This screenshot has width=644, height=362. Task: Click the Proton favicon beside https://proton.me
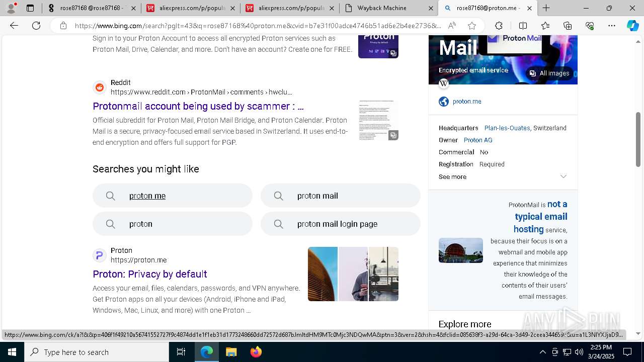[x=100, y=255]
